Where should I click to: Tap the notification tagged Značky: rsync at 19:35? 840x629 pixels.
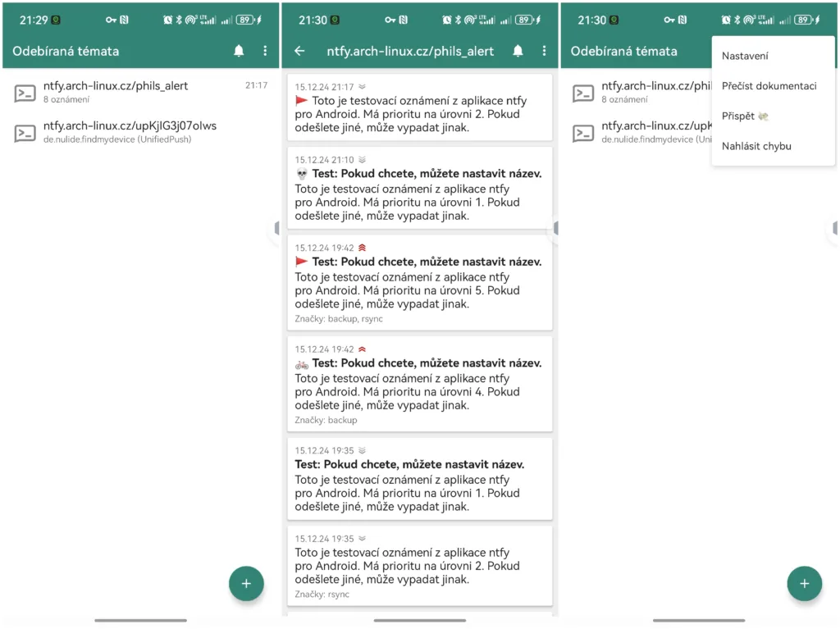pos(419,566)
